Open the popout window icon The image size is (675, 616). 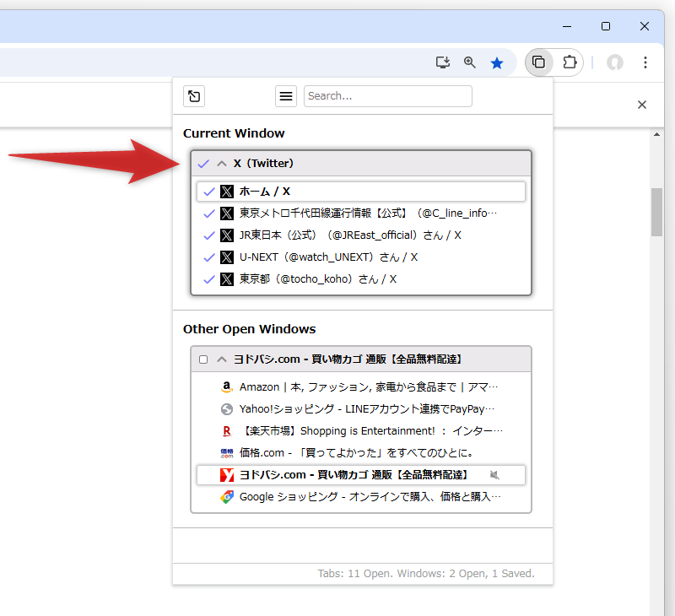194,96
